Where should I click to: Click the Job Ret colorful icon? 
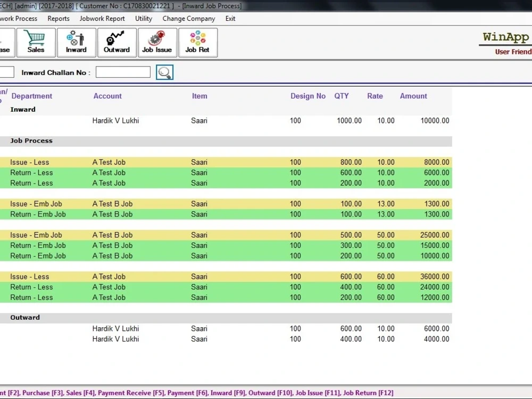[x=197, y=42]
